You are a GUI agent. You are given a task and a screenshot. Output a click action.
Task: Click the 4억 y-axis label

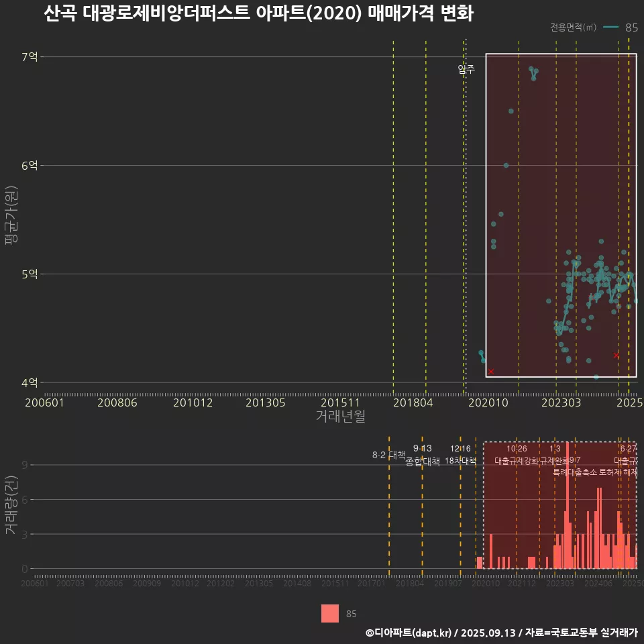point(30,383)
